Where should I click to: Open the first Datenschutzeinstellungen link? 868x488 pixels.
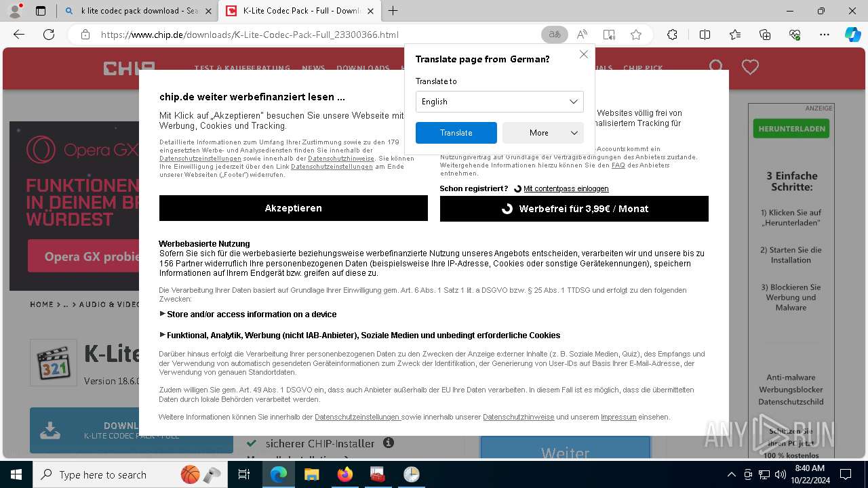point(200,159)
